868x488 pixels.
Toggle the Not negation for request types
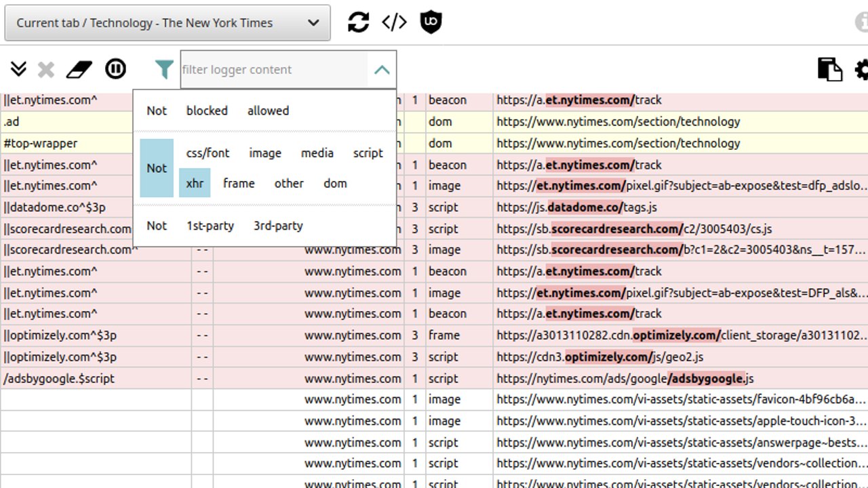(157, 167)
